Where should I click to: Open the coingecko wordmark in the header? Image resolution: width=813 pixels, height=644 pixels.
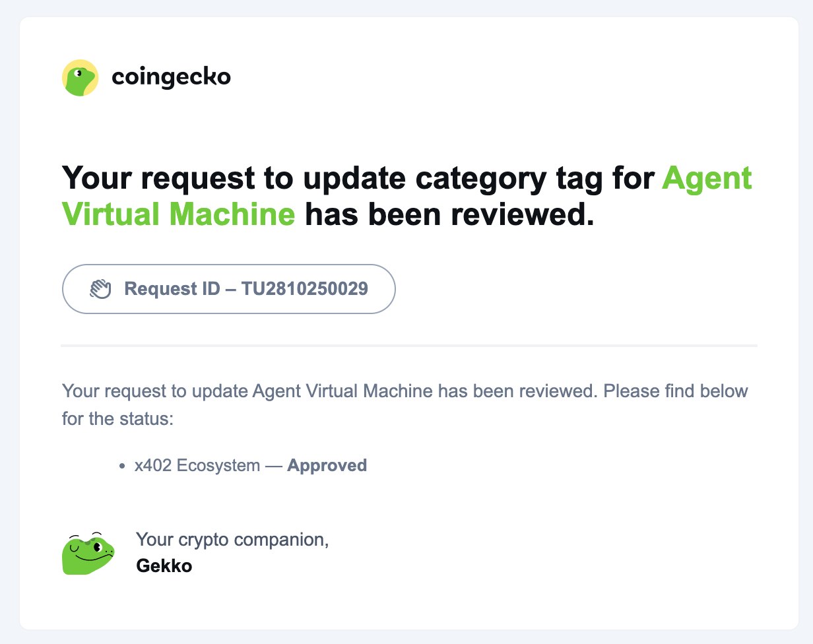(x=171, y=78)
